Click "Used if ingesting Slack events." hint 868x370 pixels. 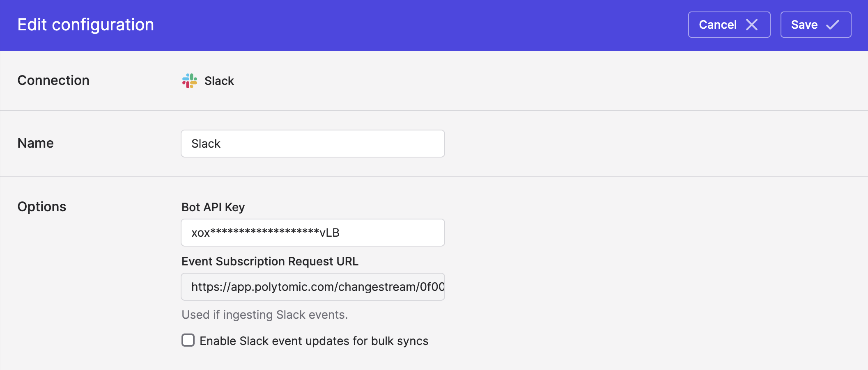(x=265, y=315)
